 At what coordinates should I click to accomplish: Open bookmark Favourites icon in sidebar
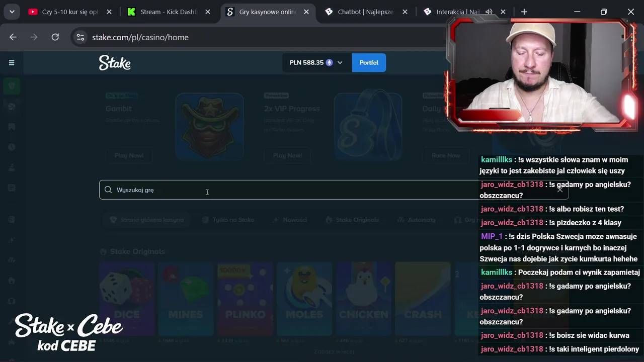[12, 127]
